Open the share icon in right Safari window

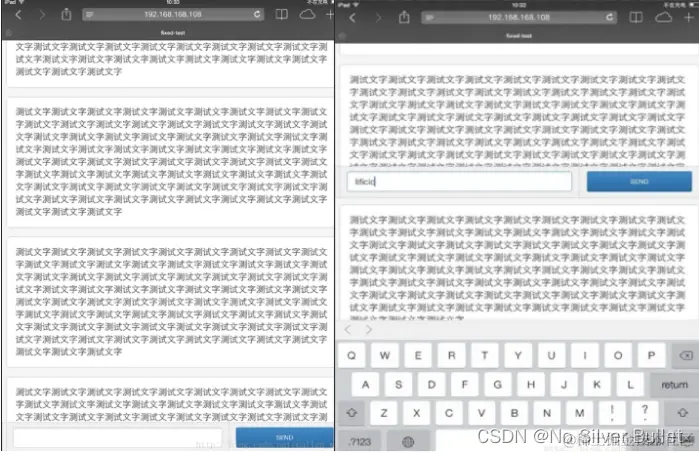(x=404, y=17)
